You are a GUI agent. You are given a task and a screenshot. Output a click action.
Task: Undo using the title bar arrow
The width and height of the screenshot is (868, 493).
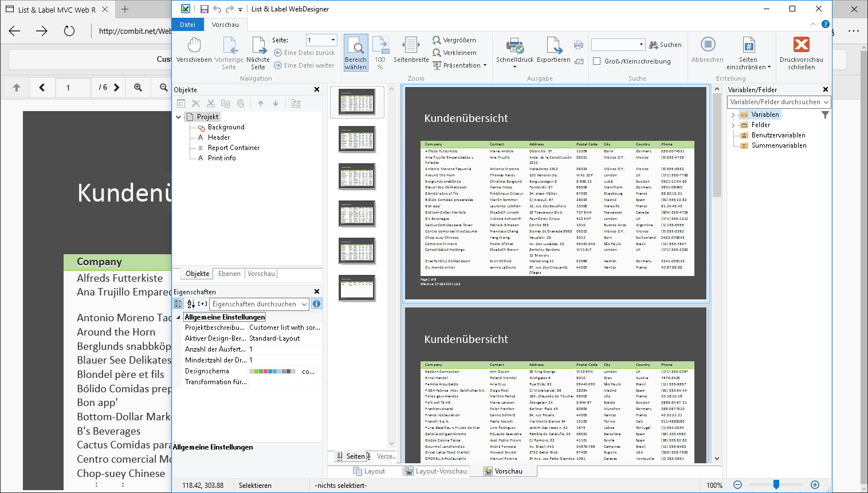point(217,9)
